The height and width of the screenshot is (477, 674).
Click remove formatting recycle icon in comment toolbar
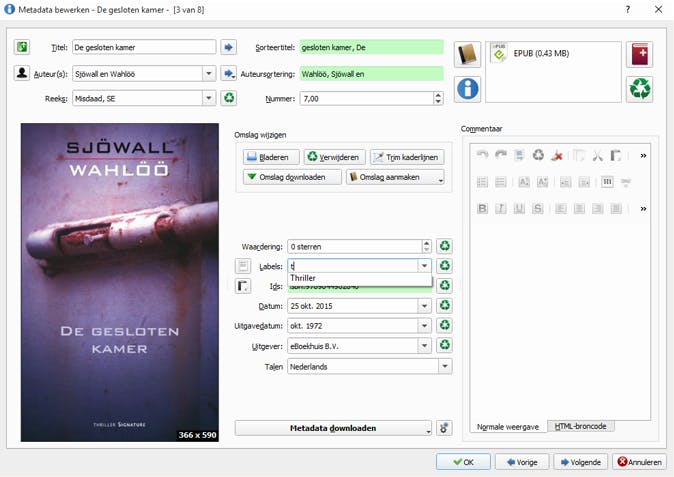point(538,155)
